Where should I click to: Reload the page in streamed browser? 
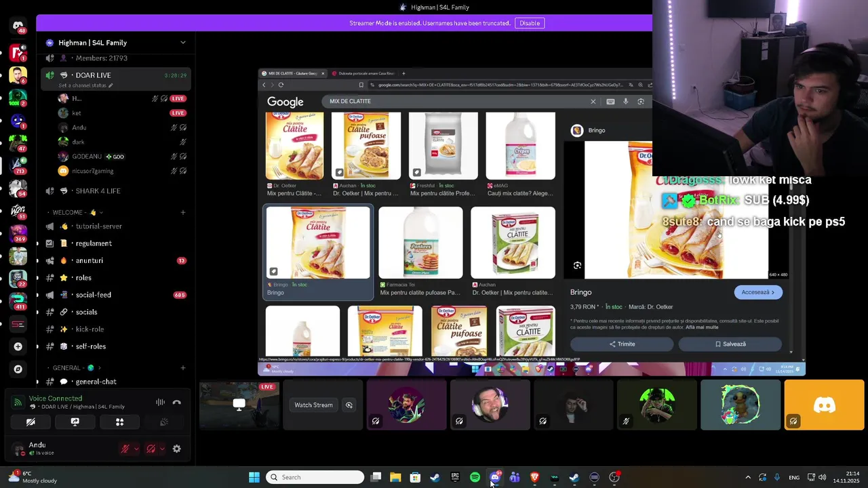(281, 85)
